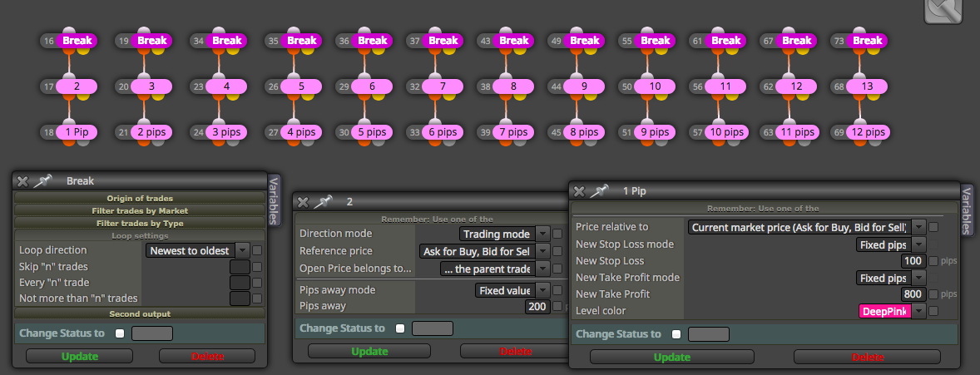Expand Filter trades by Type section

tap(140, 223)
